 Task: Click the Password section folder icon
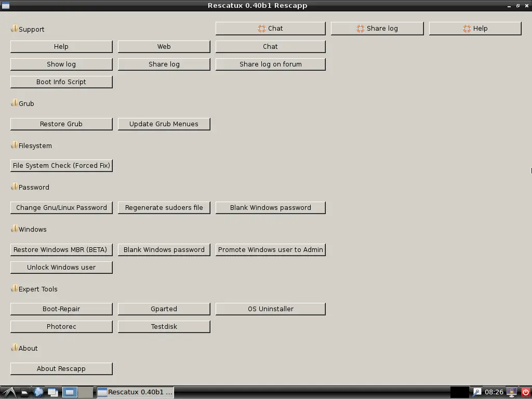[x=14, y=187]
